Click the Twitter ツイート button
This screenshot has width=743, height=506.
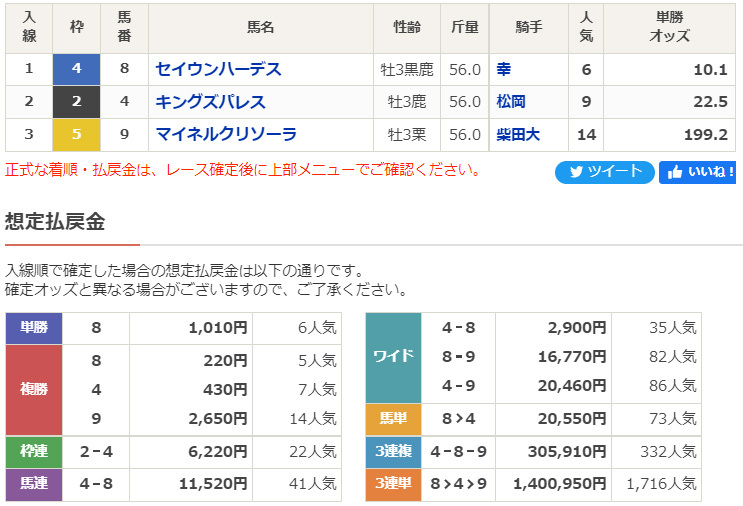point(605,172)
